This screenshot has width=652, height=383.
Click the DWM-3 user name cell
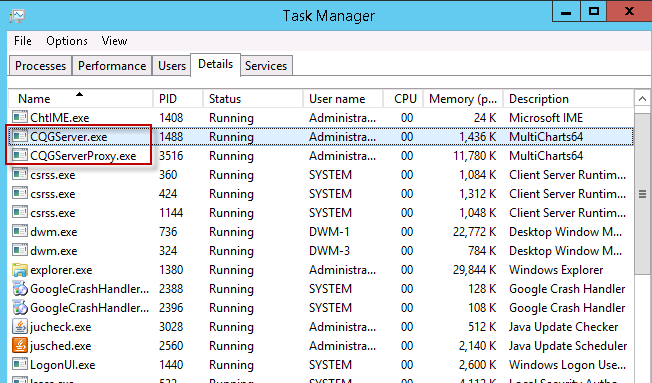coord(329,251)
